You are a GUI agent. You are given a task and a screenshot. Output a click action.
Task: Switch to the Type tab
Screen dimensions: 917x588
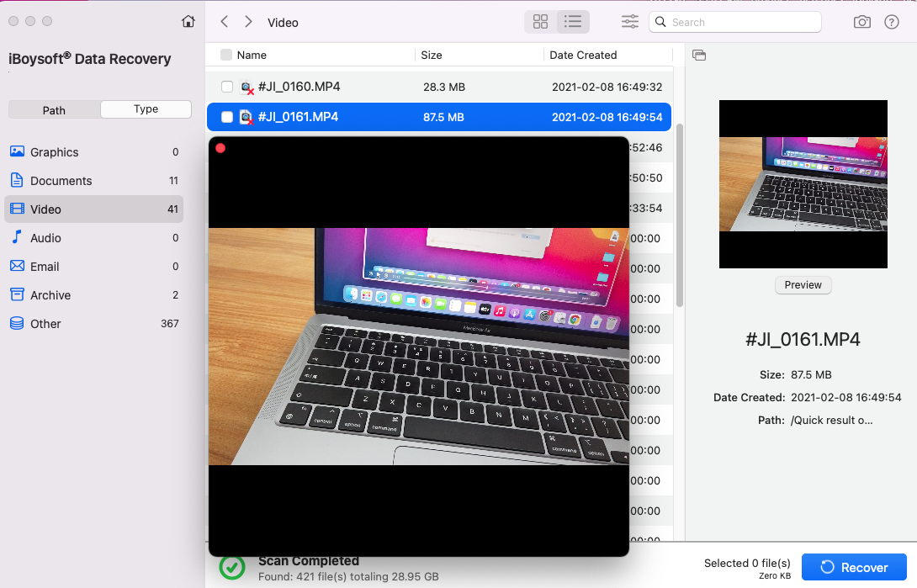coord(146,109)
